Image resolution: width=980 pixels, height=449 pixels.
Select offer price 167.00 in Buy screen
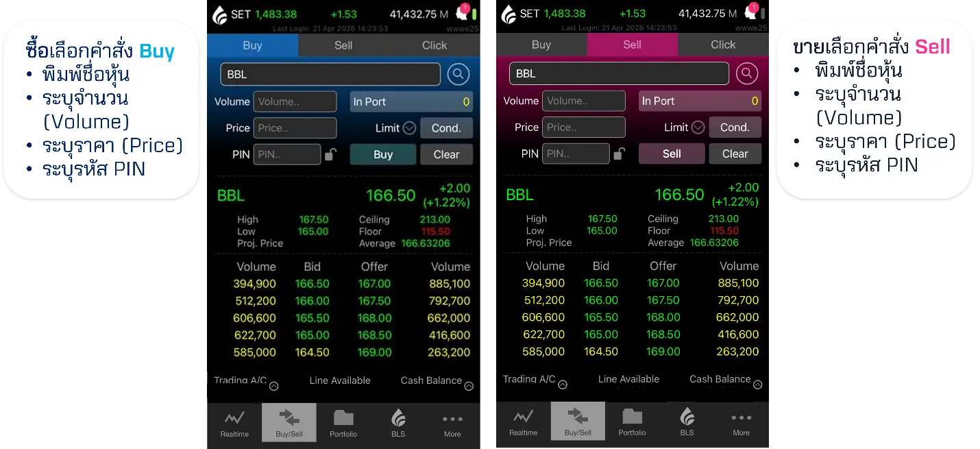pyautogui.click(x=375, y=284)
